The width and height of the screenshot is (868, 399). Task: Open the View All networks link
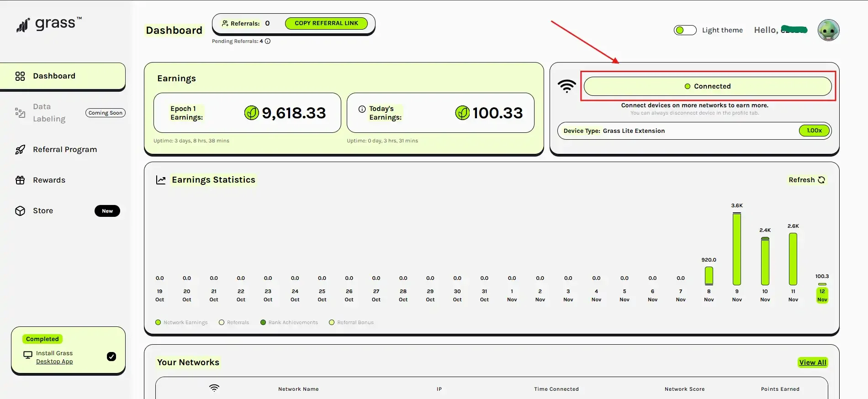pyautogui.click(x=813, y=362)
